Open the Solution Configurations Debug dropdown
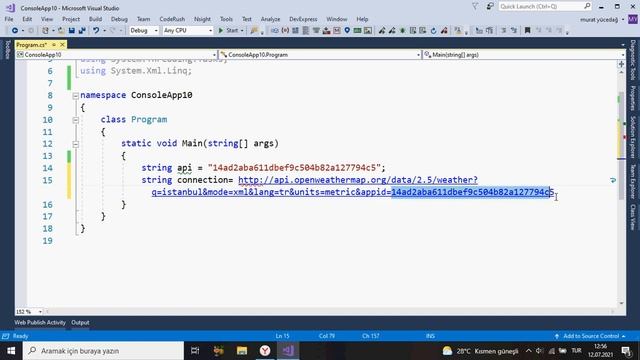Screen dimensions: 640x360 click(144, 31)
